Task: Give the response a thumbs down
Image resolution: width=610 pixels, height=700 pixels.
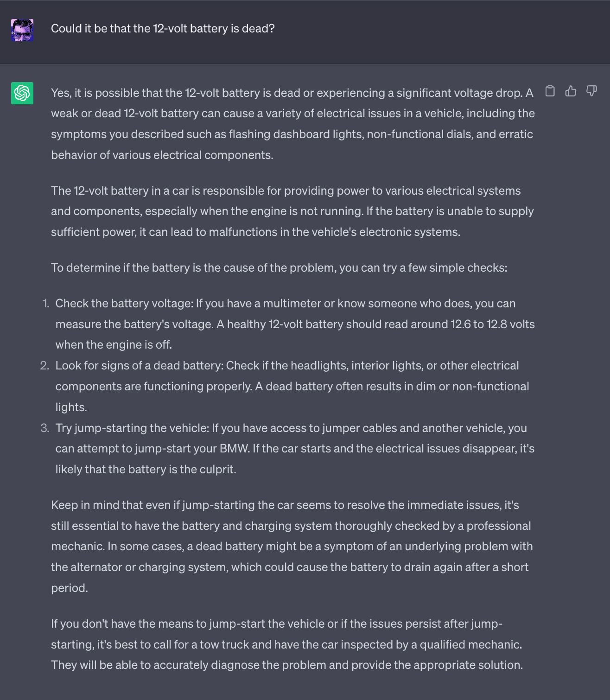Action: click(591, 91)
